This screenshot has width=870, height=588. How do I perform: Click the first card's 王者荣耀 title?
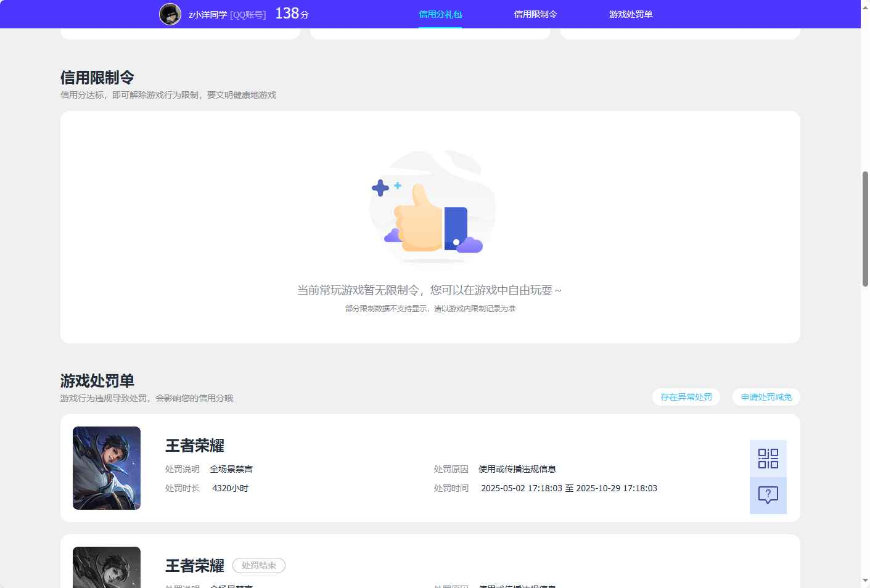(x=195, y=446)
